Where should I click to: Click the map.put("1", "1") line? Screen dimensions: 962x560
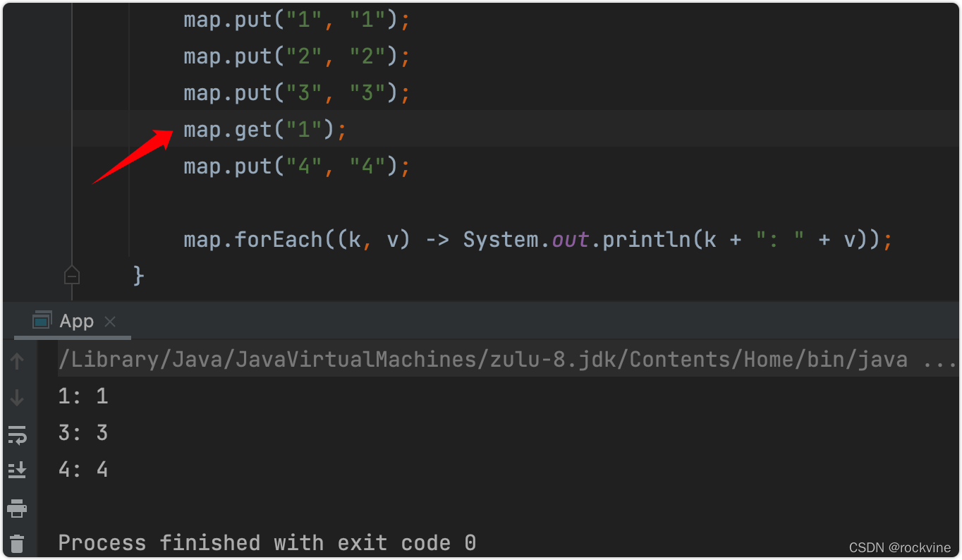[x=296, y=20]
